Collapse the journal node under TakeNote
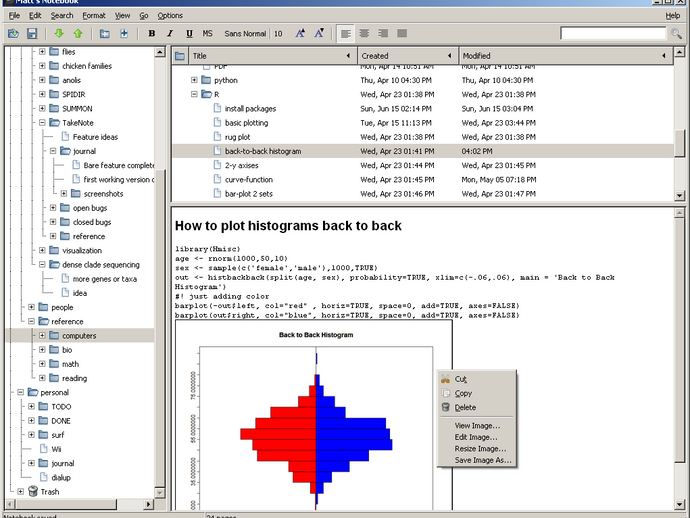The width and height of the screenshot is (690, 518). [53, 151]
